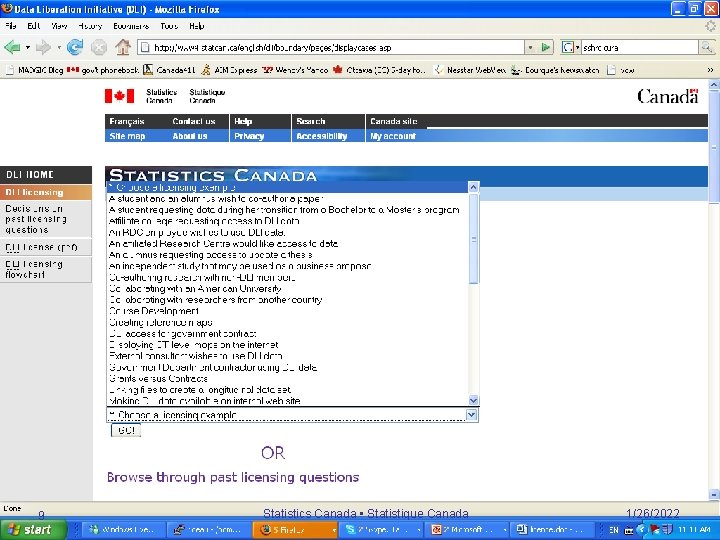Reload the page with the refresh icon

coord(75,47)
